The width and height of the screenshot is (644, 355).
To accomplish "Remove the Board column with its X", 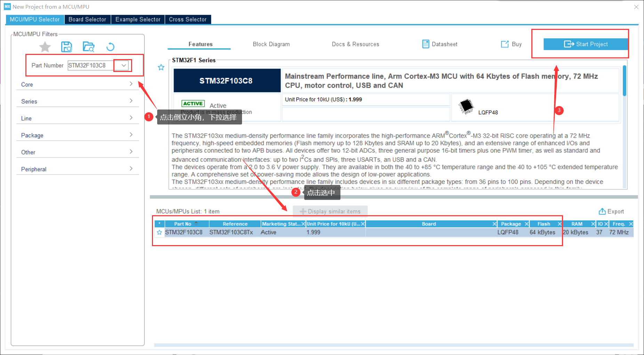I will pos(494,224).
